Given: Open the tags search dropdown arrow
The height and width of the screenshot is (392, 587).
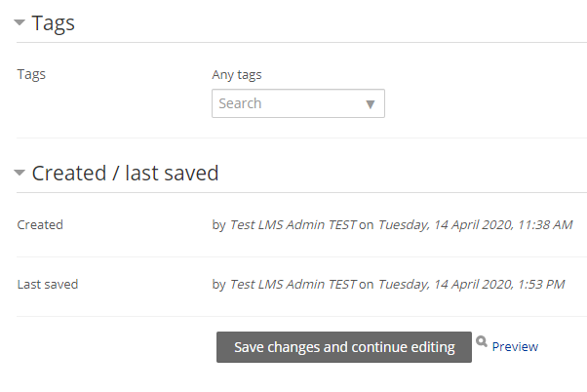Looking at the screenshot, I should tap(370, 104).
